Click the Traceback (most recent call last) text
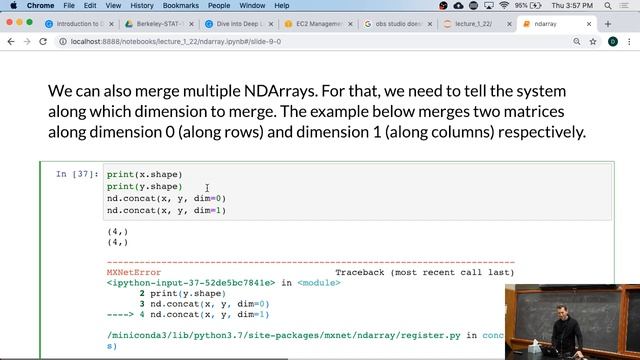The image size is (640, 360). [x=425, y=272]
